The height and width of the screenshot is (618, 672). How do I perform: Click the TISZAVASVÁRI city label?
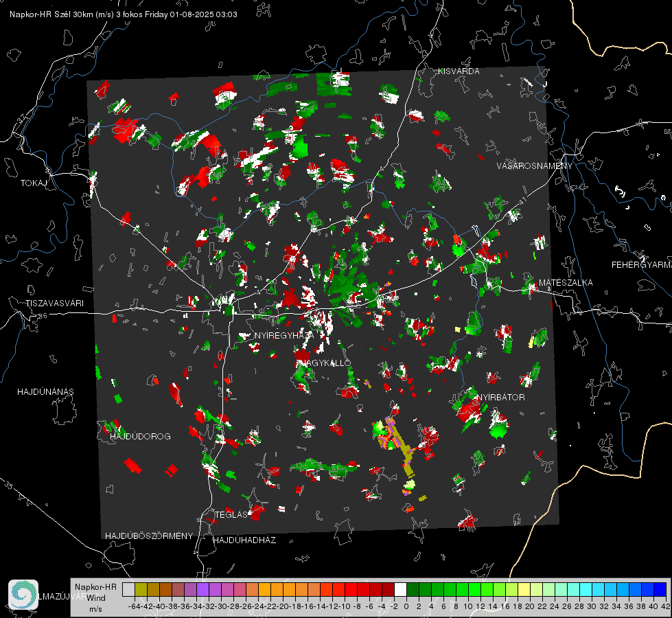pyautogui.click(x=54, y=304)
